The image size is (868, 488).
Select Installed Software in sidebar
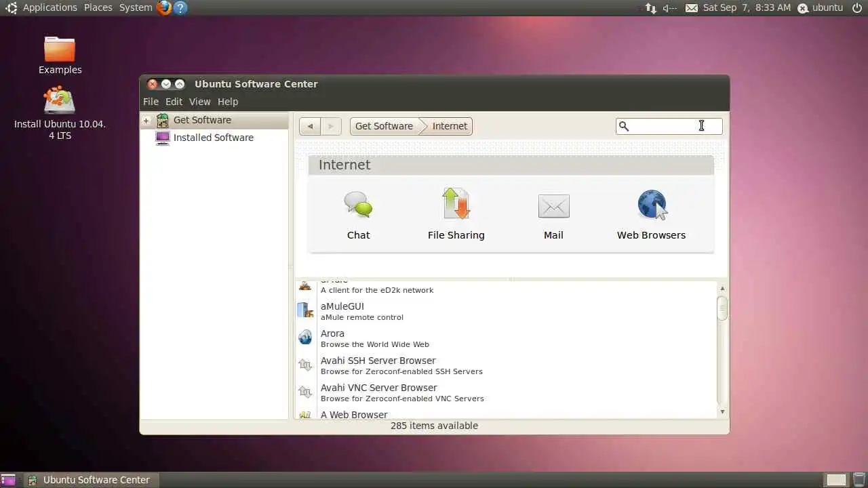click(214, 138)
